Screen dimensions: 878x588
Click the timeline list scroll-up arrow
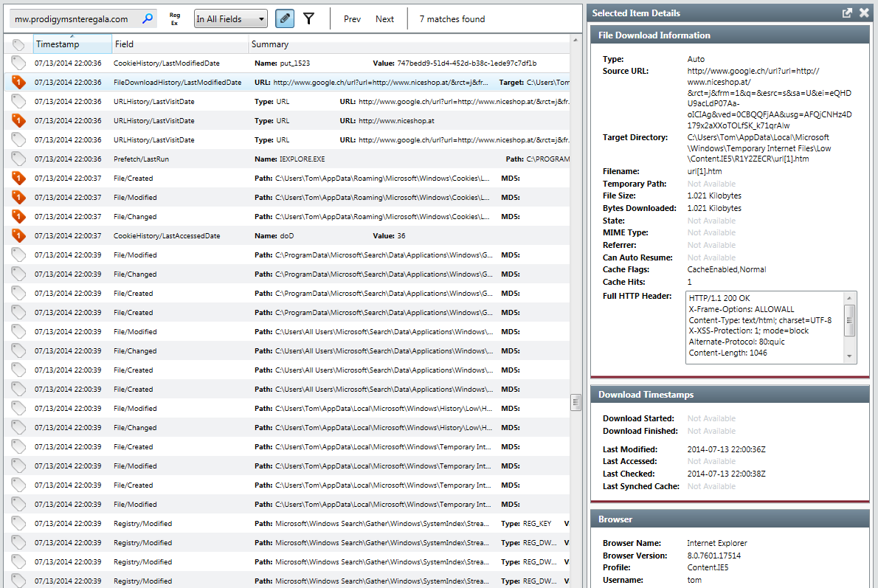tap(575, 40)
